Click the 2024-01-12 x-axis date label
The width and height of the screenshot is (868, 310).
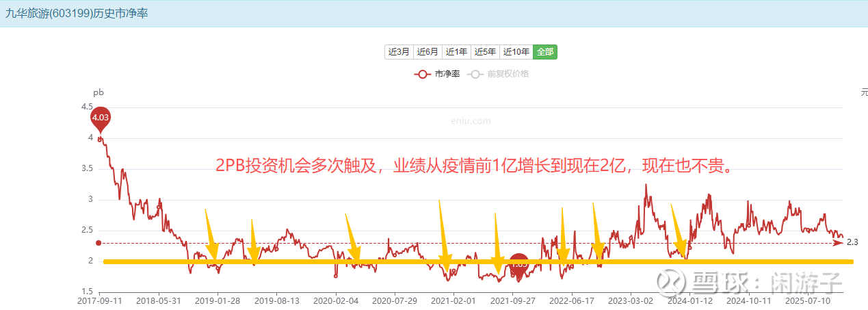click(689, 300)
